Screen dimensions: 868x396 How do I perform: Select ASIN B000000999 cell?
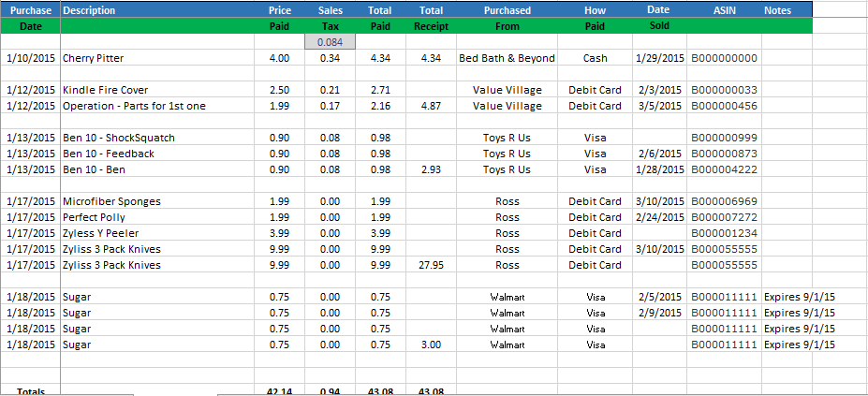tap(724, 138)
